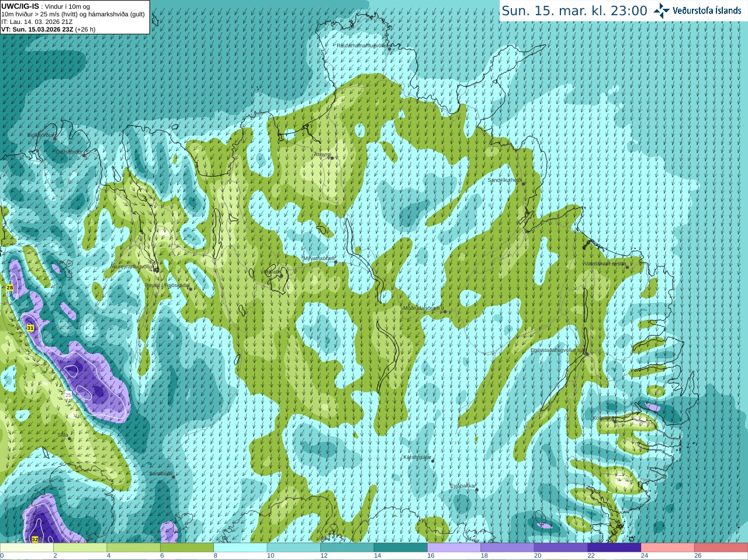Click the Ólafsfjörður station label
The image size is (748, 560).
pos(69,152)
